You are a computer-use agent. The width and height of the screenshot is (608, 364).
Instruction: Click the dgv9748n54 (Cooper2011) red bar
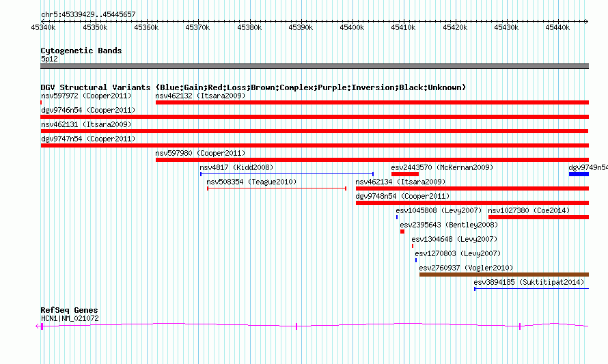click(472, 203)
